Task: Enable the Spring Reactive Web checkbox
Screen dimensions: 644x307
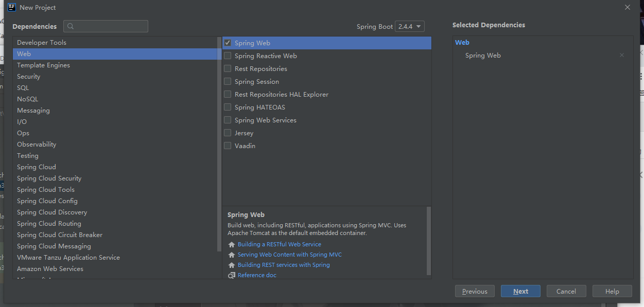Action: 228,56
